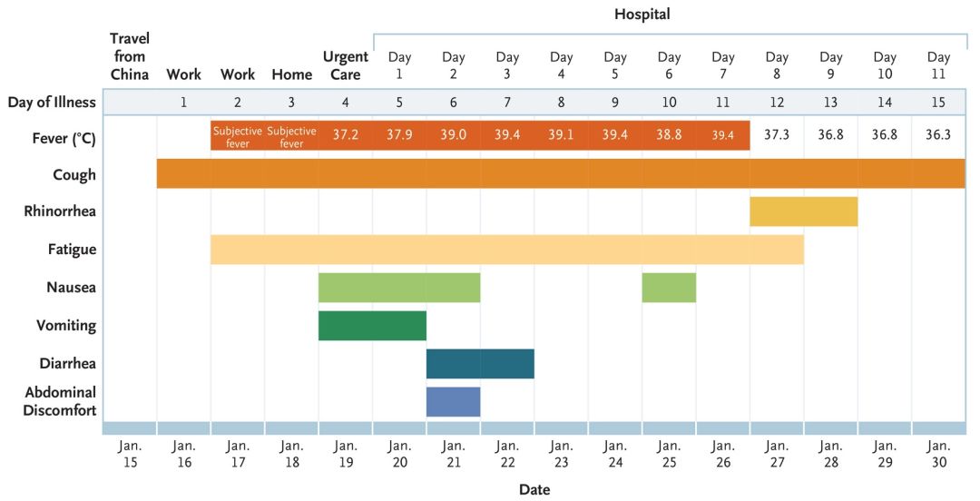Select the 38.8 fever value cell
980x501 pixels.
click(669, 134)
